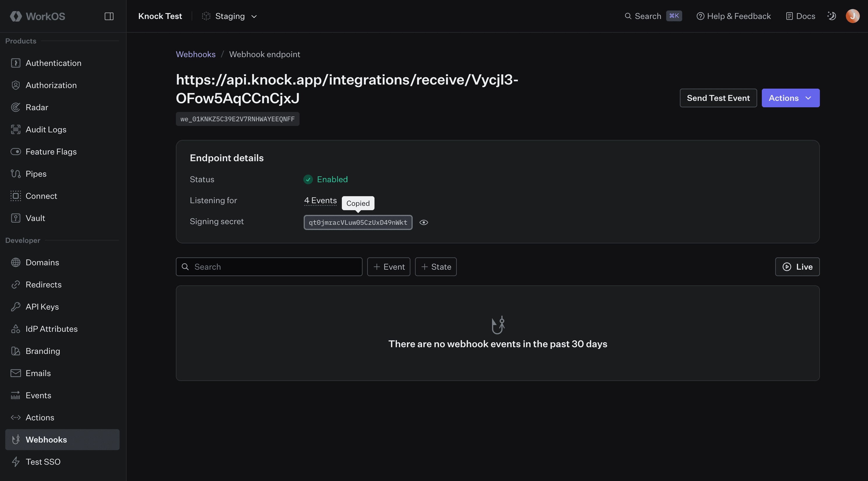Open the Audit Logs section

coord(46,129)
